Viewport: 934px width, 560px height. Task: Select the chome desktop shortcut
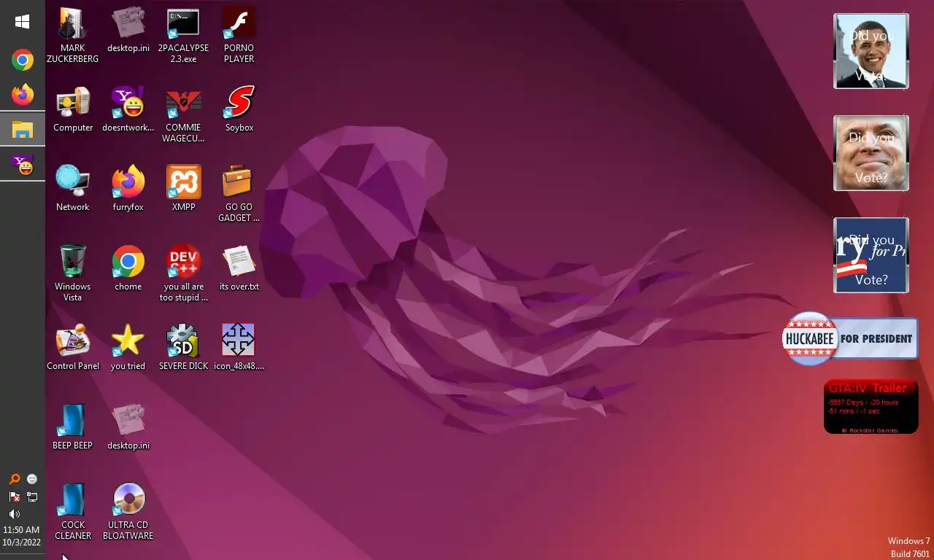128,268
